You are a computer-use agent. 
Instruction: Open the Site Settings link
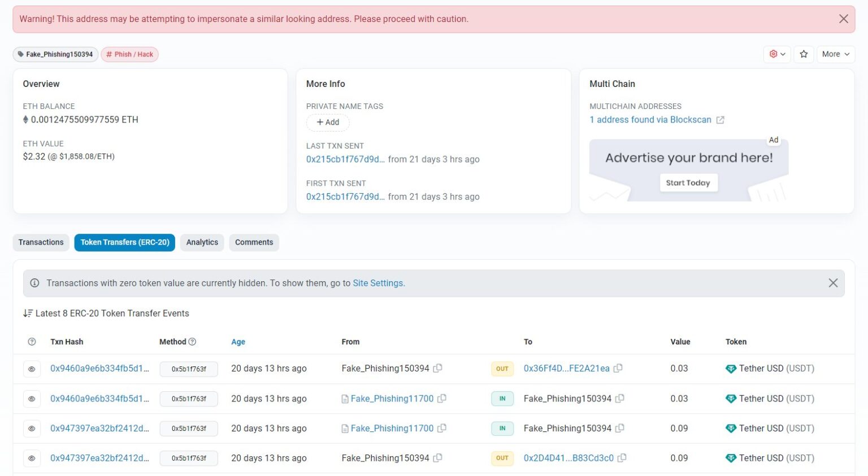(378, 283)
